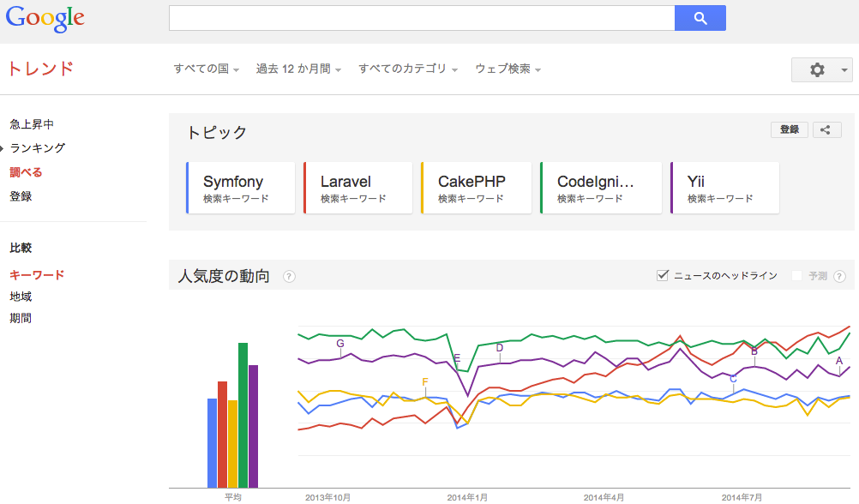
Task: Toggle the 予測 forecast checkbox
Action: pyautogui.click(x=797, y=275)
